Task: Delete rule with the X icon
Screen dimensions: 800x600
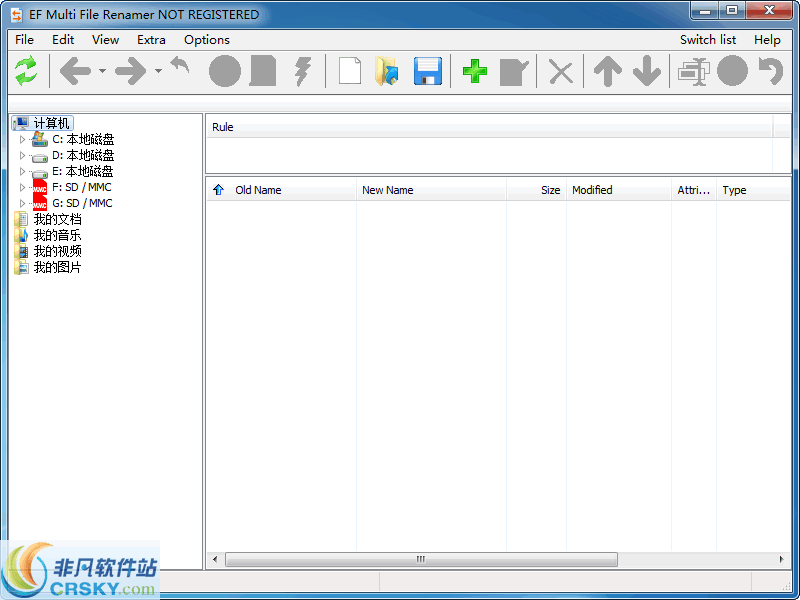Action: click(x=561, y=72)
